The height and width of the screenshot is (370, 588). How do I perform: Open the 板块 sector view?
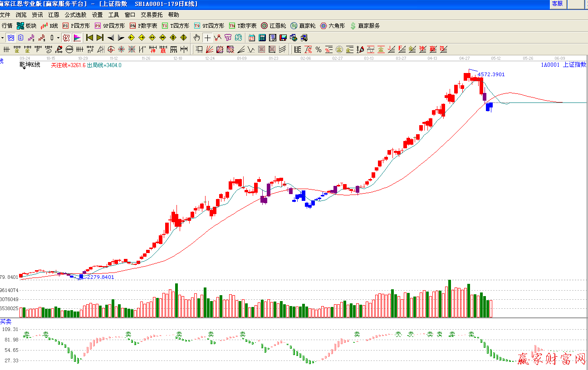26,26
